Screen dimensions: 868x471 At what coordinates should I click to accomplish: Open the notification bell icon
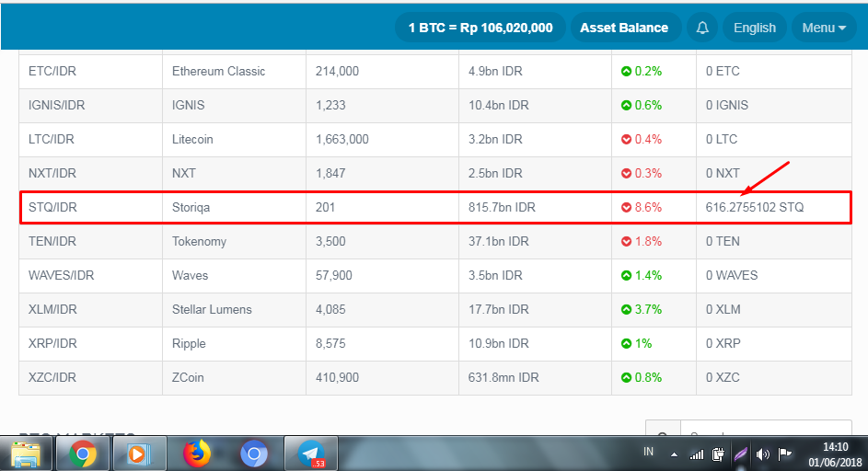702,28
